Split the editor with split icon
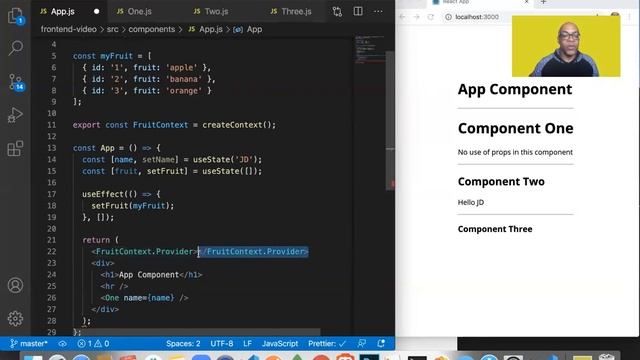Image resolution: width=640 pixels, height=360 pixels. [x=358, y=11]
